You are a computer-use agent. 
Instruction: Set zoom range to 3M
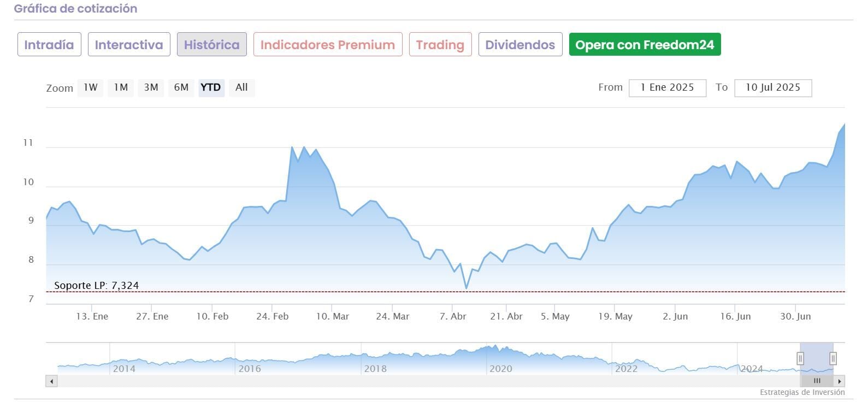tap(151, 87)
